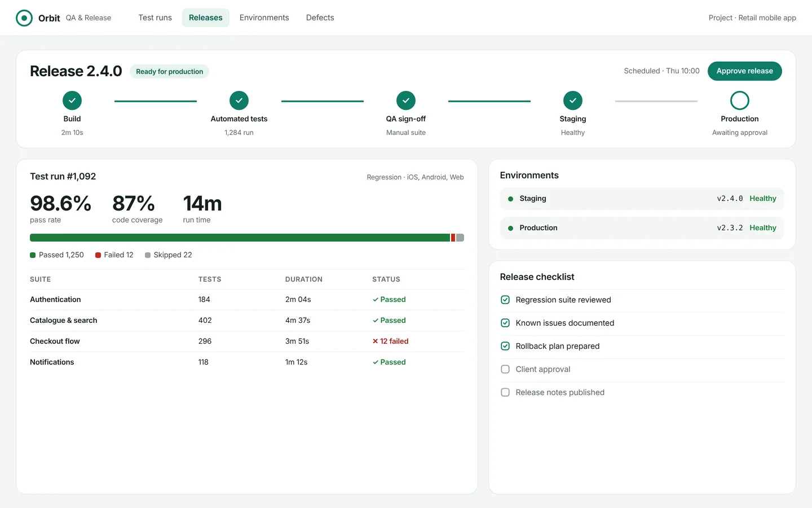Click the Ready for production badge
Viewport: 812px width, 508px height.
169,72
